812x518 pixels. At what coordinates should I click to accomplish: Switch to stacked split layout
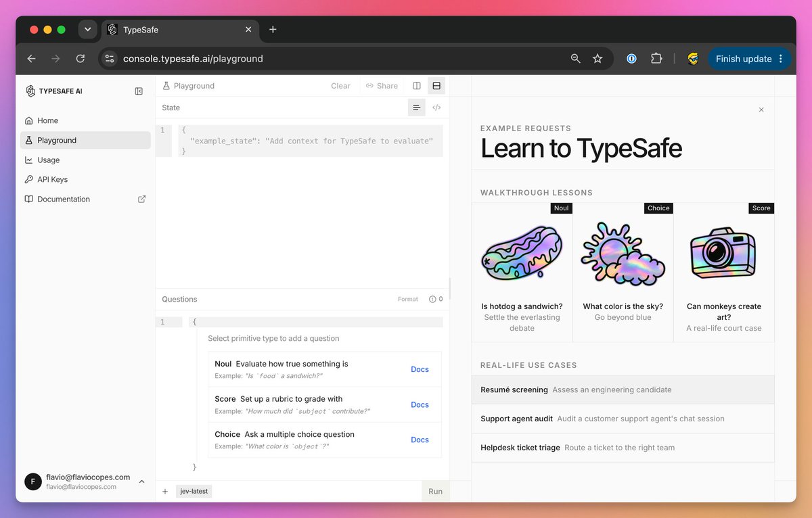point(436,86)
